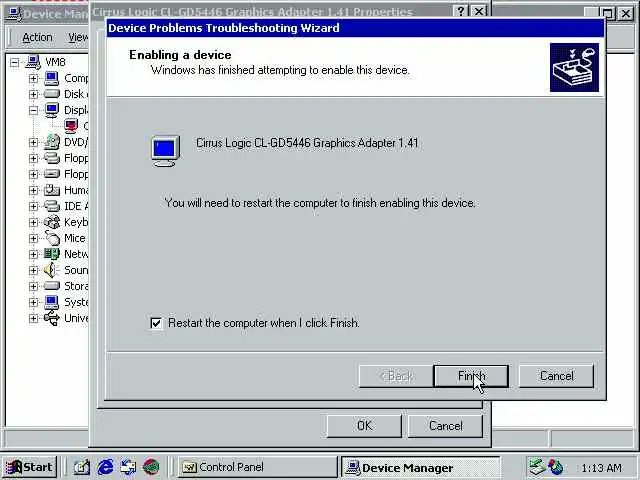Select the Mice icon

(52, 238)
